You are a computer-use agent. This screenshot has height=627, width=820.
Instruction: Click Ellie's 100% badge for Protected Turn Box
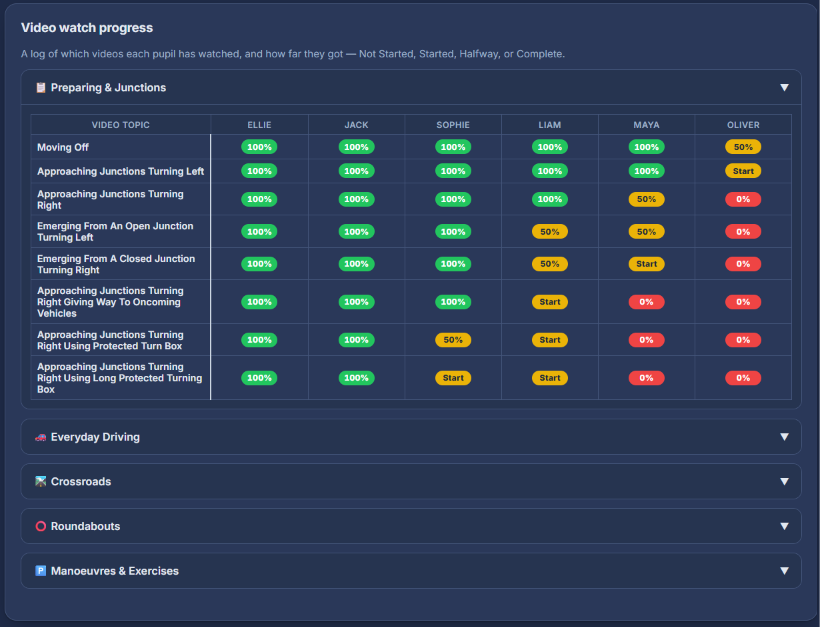point(259,340)
